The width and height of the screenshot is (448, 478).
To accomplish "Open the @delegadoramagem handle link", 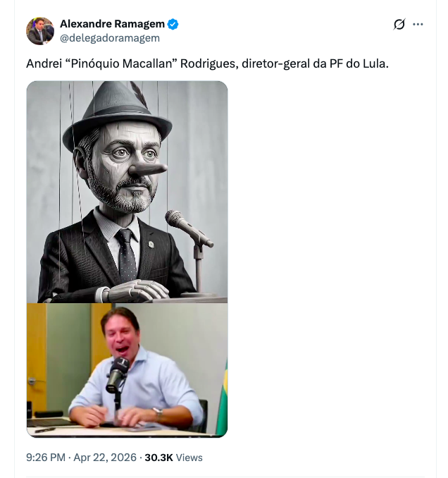I will pyautogui.click(x=110, y=38).
